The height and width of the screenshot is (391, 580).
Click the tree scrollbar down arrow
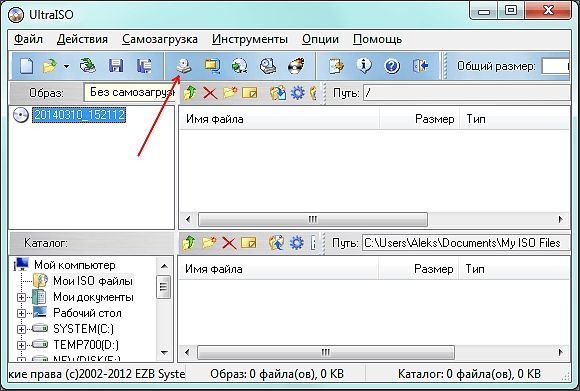164,353
